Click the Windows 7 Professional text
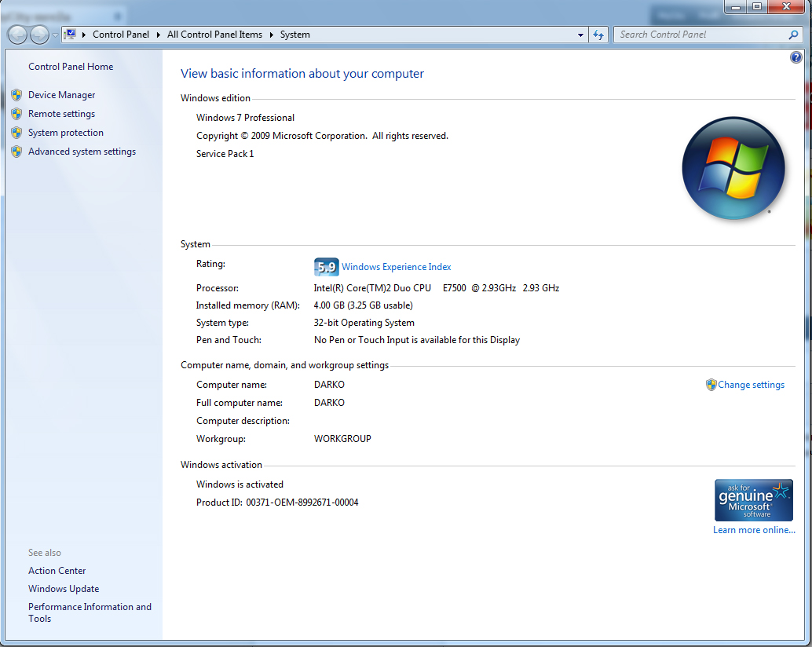This screenshot has width=812, height=647. (245, 118)
